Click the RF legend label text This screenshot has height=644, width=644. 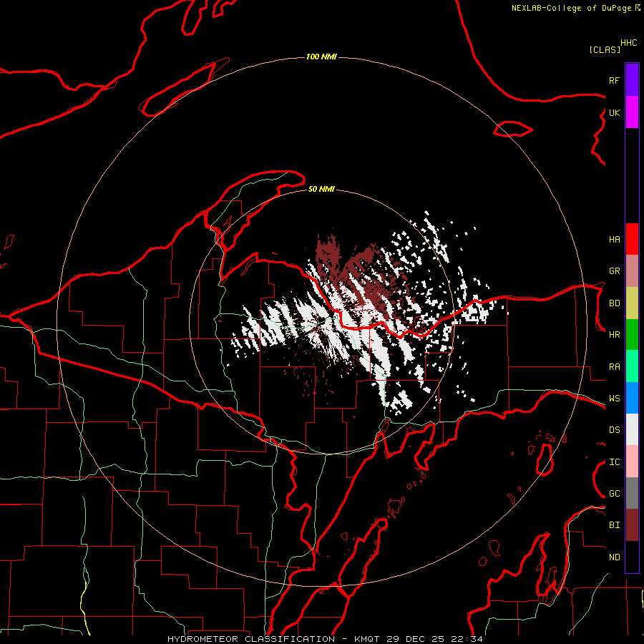[614, 80]
